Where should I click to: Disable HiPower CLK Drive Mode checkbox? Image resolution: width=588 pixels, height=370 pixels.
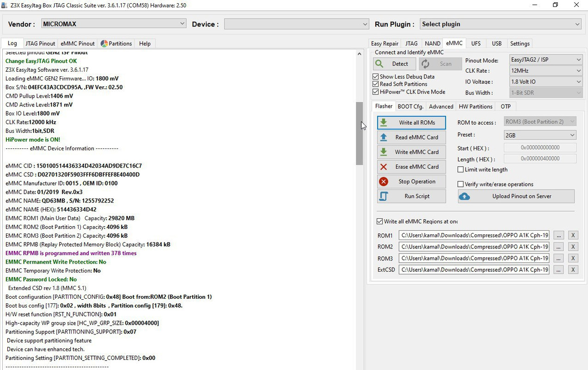[375, 92]
